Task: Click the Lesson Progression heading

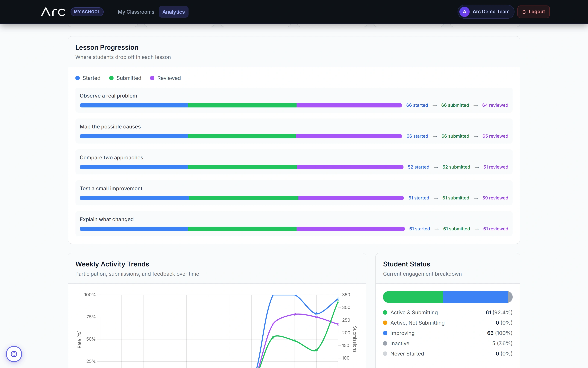Action: (107, 47)
